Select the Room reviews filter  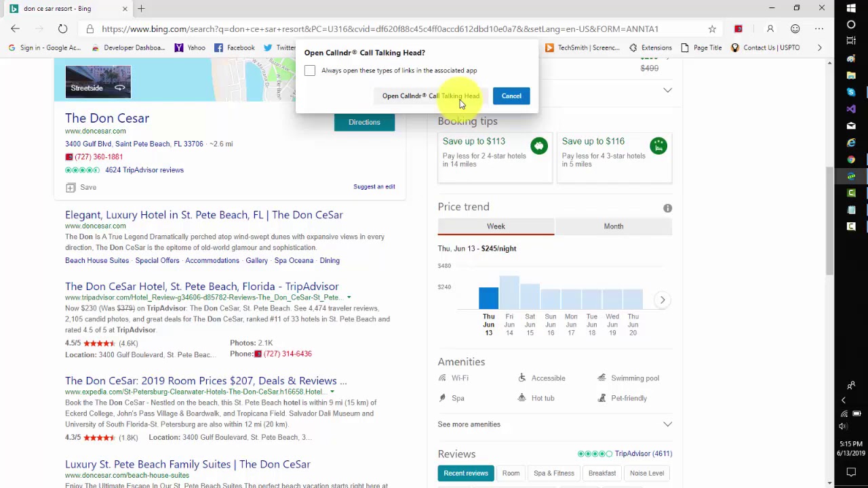(511, 473)
